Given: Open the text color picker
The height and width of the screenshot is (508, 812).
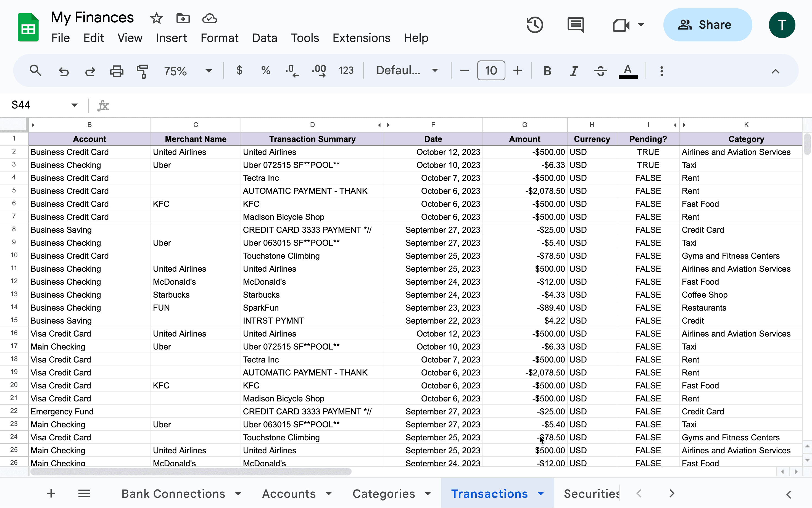Looking at the screenshot, I should pyautogui.click(x=627, y=71).
